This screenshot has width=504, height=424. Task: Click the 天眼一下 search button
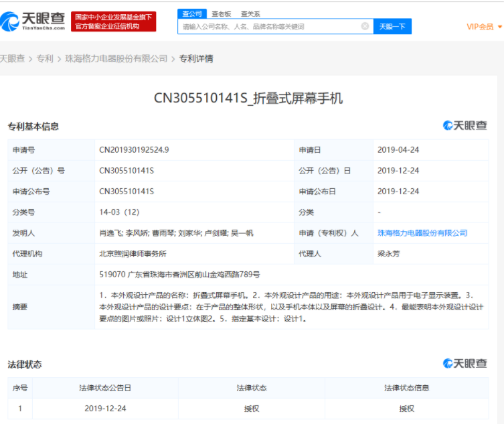[392, 26]
